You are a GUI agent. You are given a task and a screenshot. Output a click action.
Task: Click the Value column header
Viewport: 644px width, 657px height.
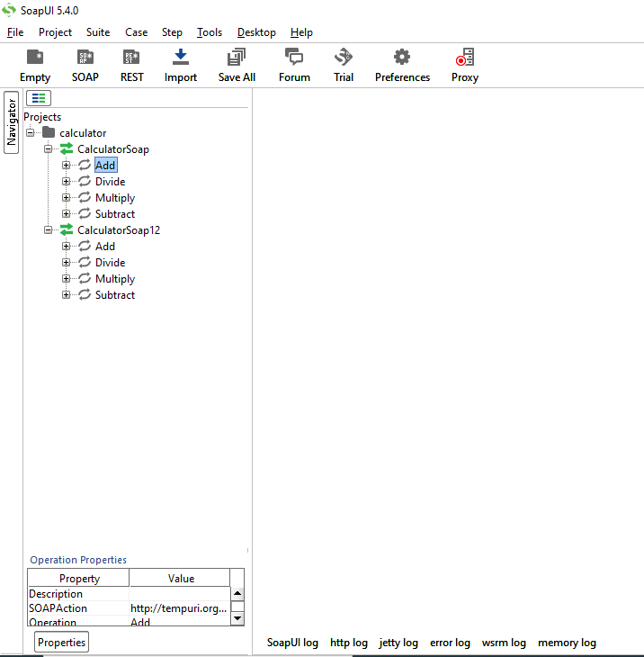[181, 578]
